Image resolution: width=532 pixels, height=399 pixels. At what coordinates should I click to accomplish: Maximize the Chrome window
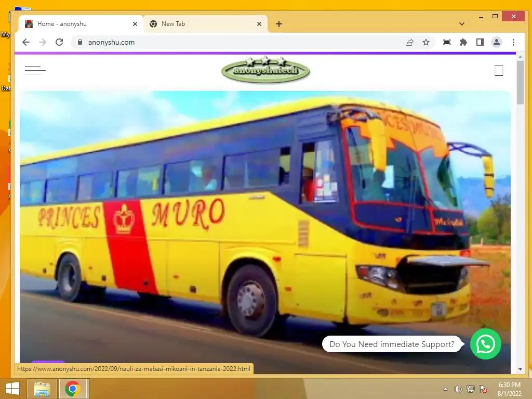[x=495, y=16]
